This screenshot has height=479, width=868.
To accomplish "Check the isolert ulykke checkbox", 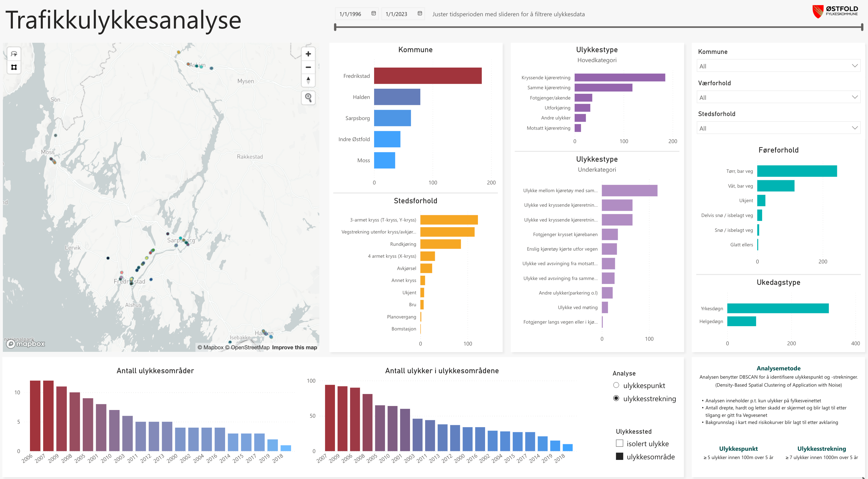I will [x=619, y=443].
